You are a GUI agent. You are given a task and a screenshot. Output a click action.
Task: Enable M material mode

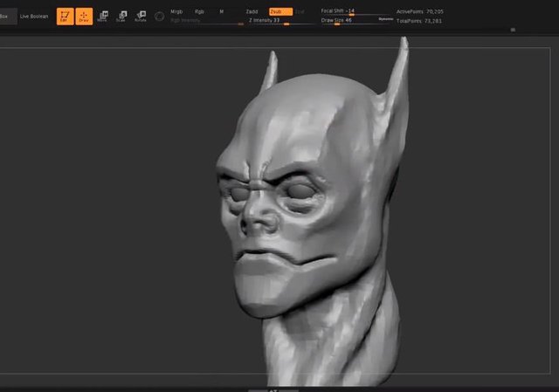pyautogui.click(x=221, y=11)
